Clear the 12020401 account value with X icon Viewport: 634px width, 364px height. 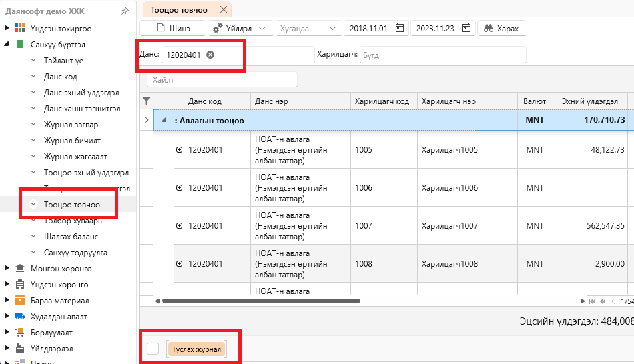(210, 55)
